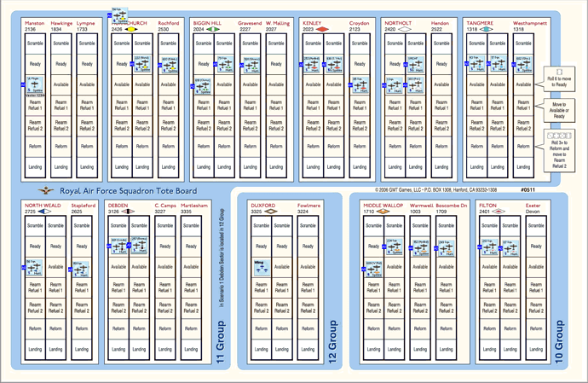
Task: Click the 'KENLEY' airfield name
Action: click(x=312, y=23)
